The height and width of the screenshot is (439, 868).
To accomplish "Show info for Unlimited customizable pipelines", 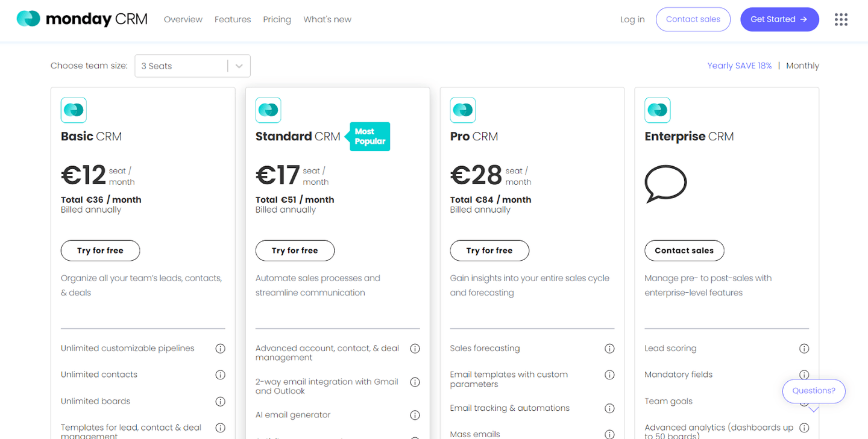I will 221,349.
